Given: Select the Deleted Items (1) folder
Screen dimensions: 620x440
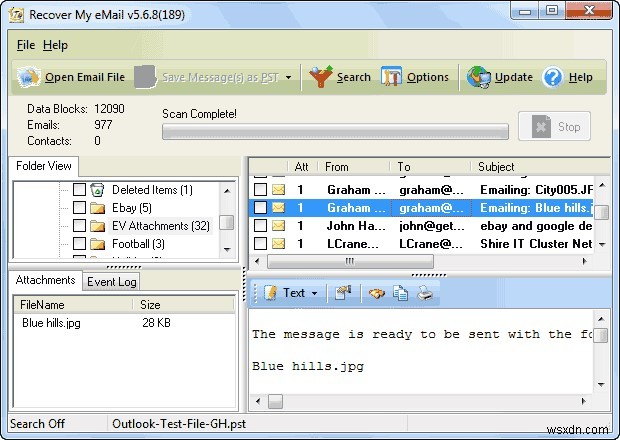Looking at the screenshot, I should 152,190.
